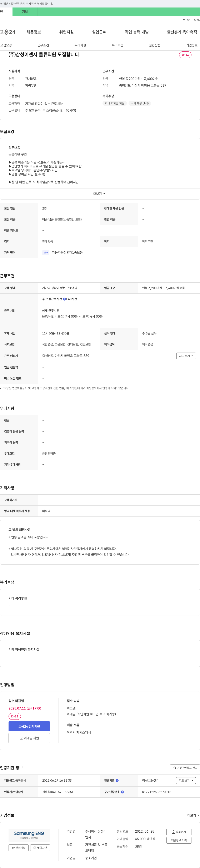
Task: Jump to 기업정보 anchor tab
Action: coord(192,45)
